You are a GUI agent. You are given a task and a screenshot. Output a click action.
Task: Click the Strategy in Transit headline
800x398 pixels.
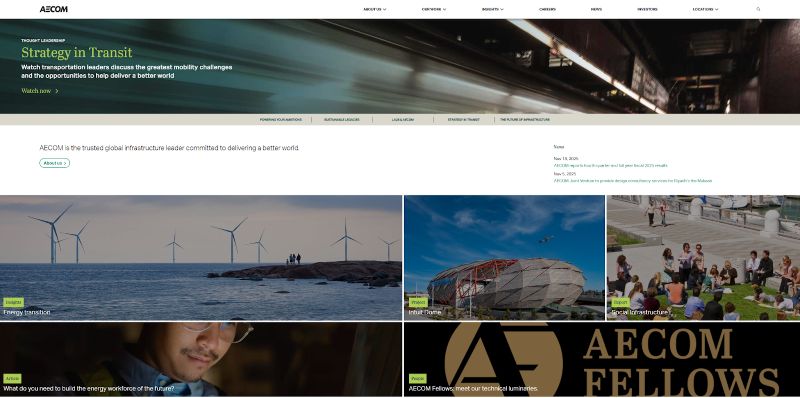pos(77,53)
